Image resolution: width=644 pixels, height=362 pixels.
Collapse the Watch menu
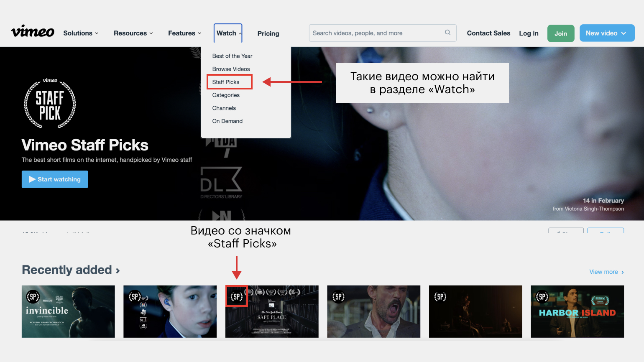point(228,33)
